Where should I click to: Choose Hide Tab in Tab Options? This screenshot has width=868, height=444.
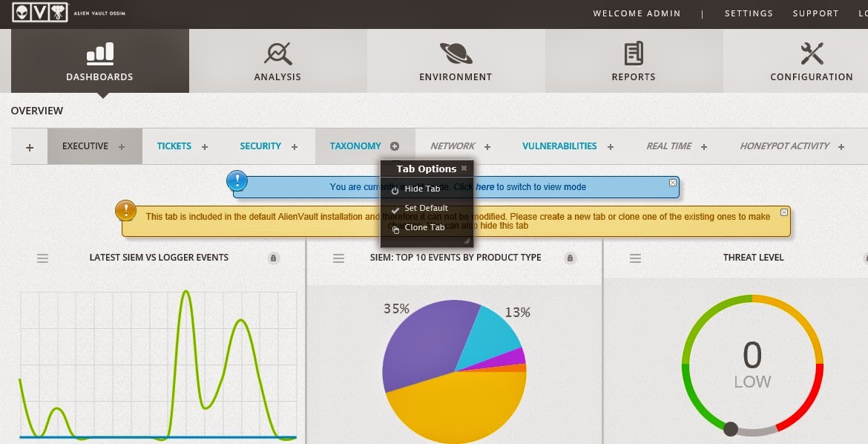click(422, 189)
